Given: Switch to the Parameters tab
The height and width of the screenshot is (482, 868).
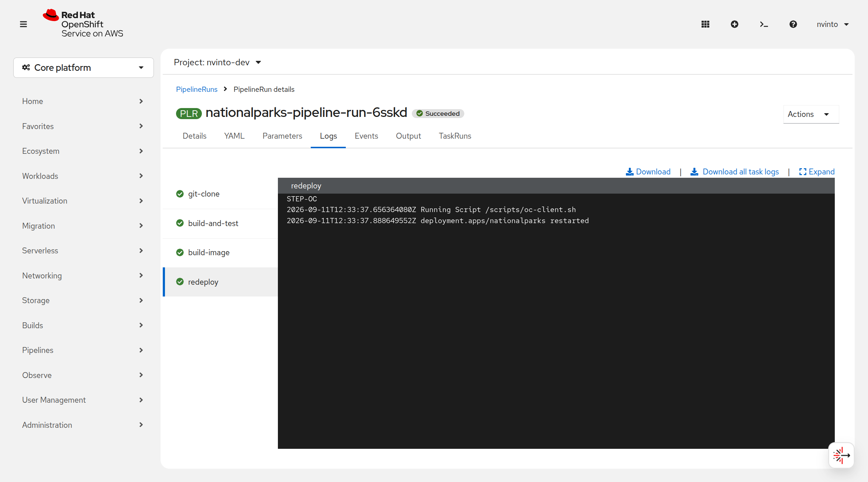Looking at the screenshot, I should pos(282,136).
